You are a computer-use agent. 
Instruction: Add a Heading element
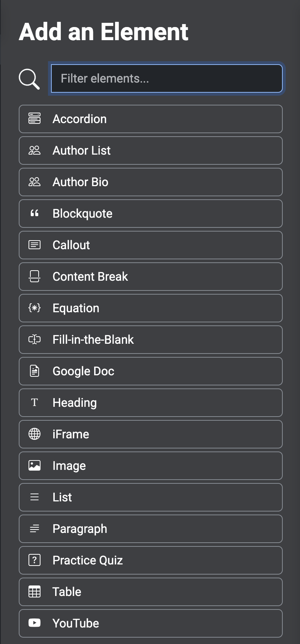point(150,403)
